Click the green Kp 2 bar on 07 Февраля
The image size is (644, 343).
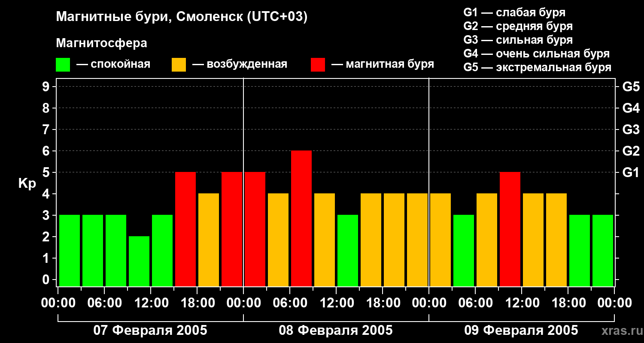(x=139, y=262)
